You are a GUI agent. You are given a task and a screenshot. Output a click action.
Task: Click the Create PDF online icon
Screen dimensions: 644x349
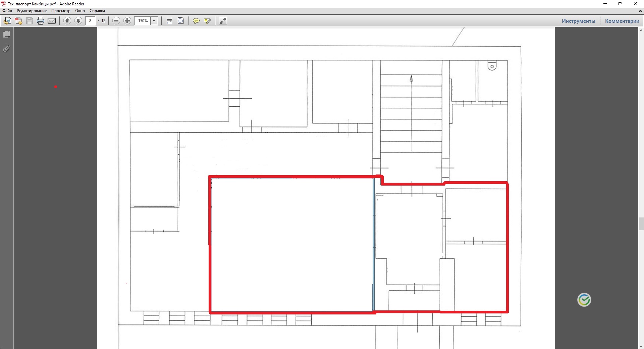(7, 21)
